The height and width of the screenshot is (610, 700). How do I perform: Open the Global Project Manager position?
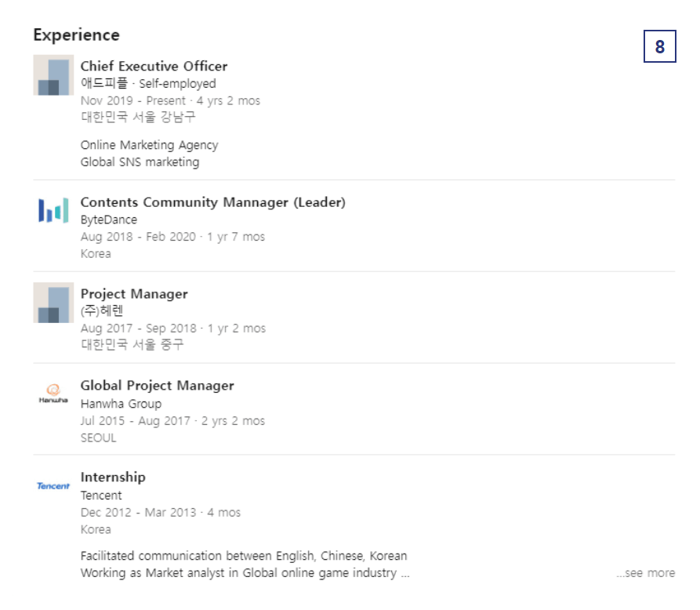[157, 386]
